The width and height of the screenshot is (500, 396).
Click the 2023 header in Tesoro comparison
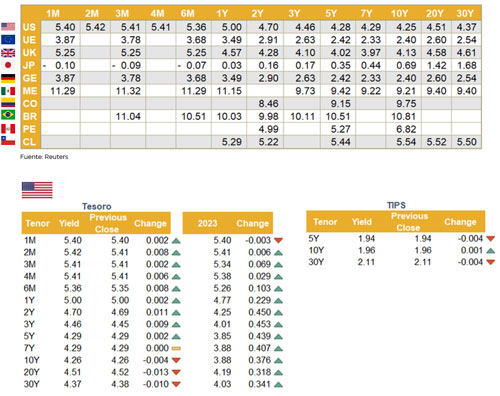(x=207, y=223)
